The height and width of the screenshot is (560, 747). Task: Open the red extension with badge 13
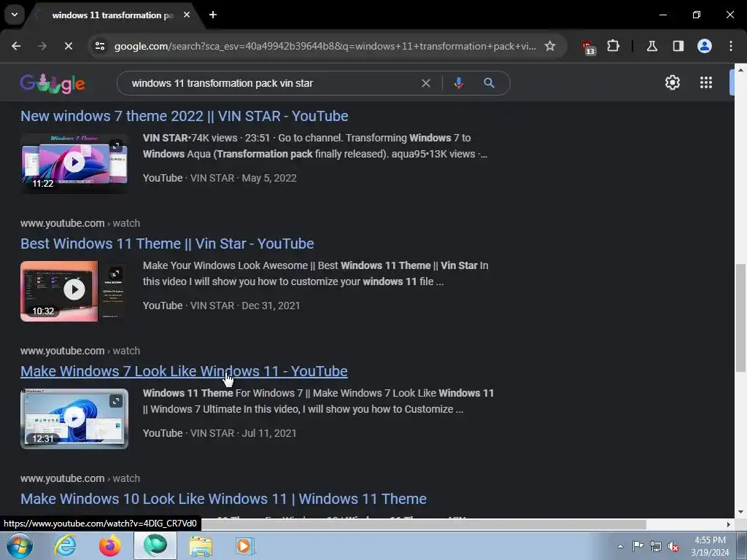pos(588,47)
